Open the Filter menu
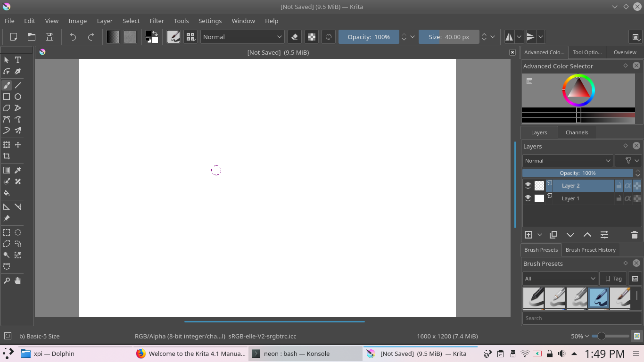Screen dimensions: 644x362 pos(157,21)
